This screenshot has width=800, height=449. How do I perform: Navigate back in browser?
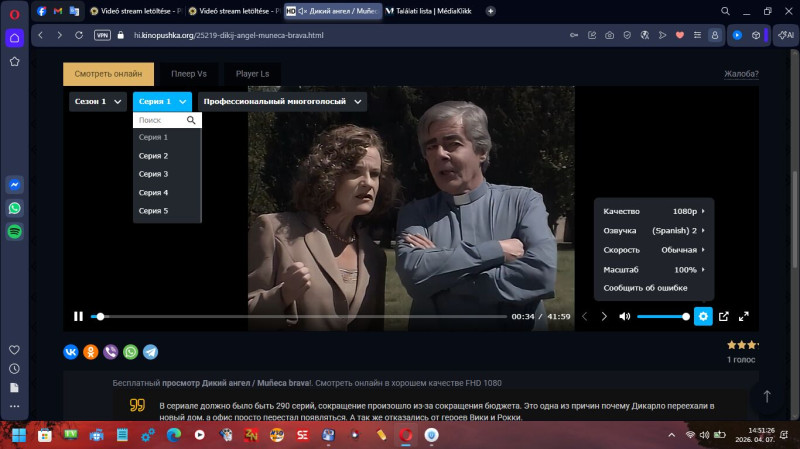(41, 35)
